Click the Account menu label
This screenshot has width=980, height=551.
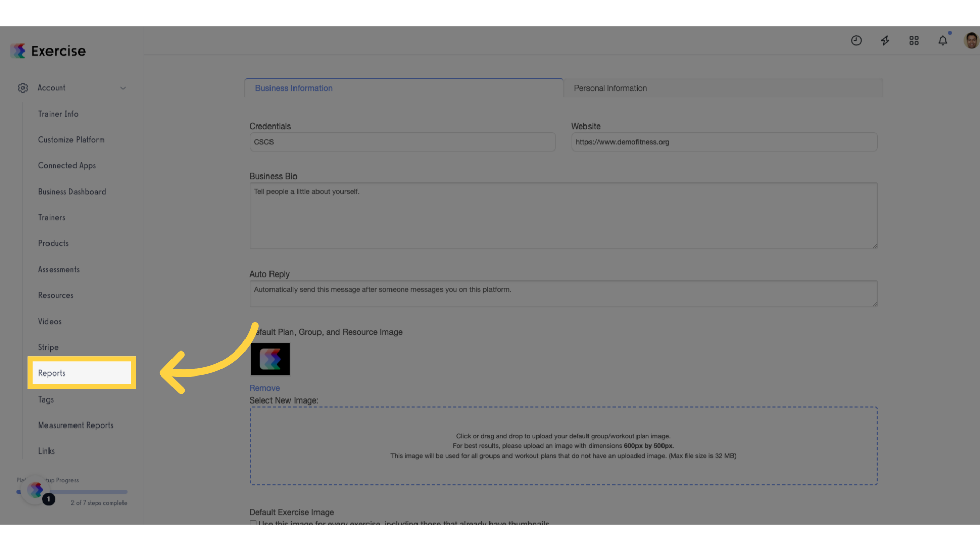(52, 88)
